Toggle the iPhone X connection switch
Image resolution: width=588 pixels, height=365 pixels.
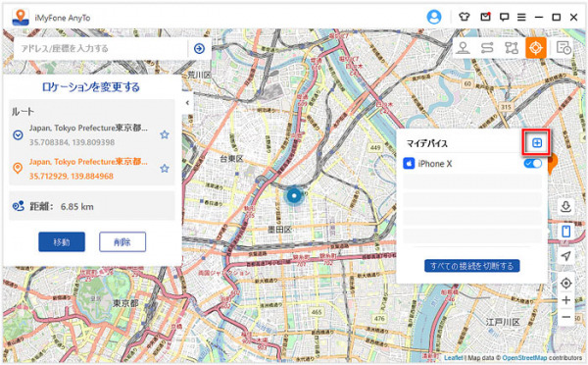(x=533, y=163)
